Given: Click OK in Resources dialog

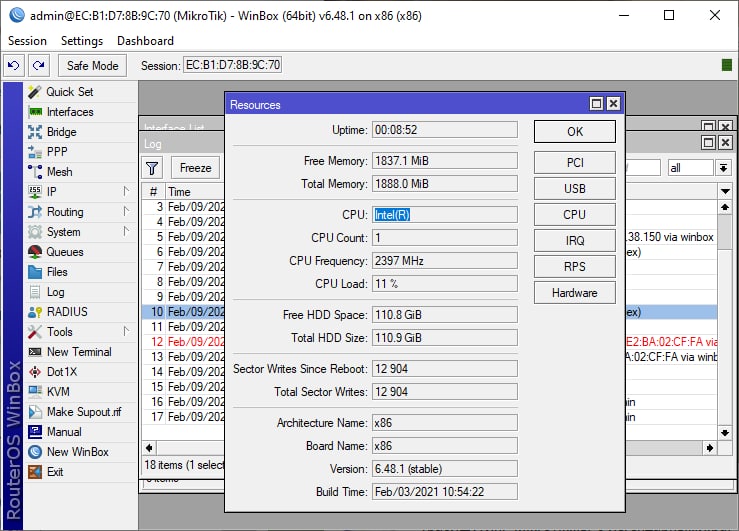Looking at the screenshot, I should point(575,131).
